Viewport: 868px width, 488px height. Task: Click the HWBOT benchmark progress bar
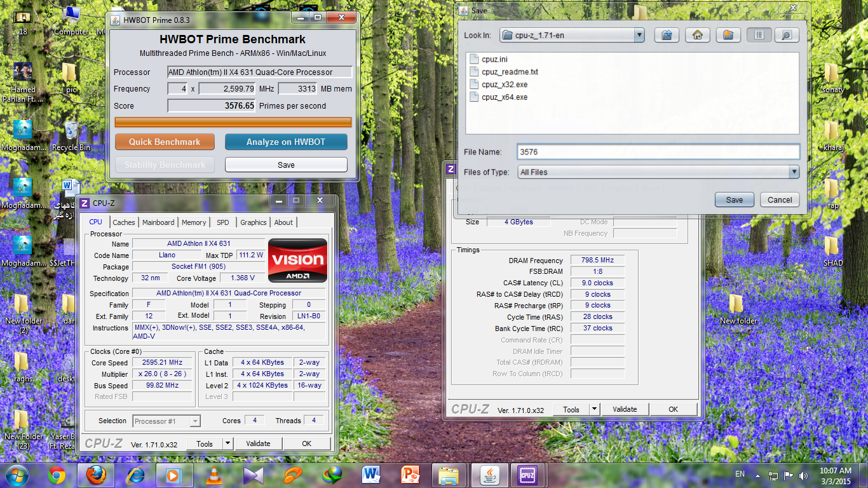click(x=233, y=122)
